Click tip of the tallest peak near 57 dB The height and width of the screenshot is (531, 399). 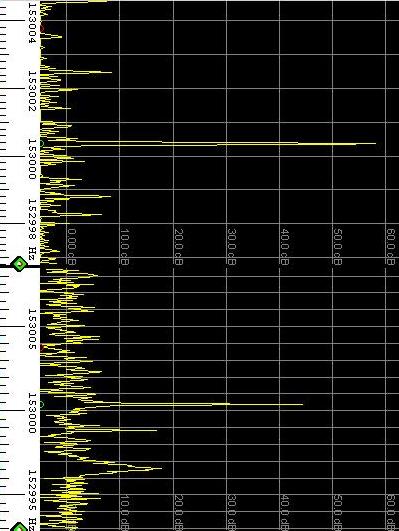375,144
